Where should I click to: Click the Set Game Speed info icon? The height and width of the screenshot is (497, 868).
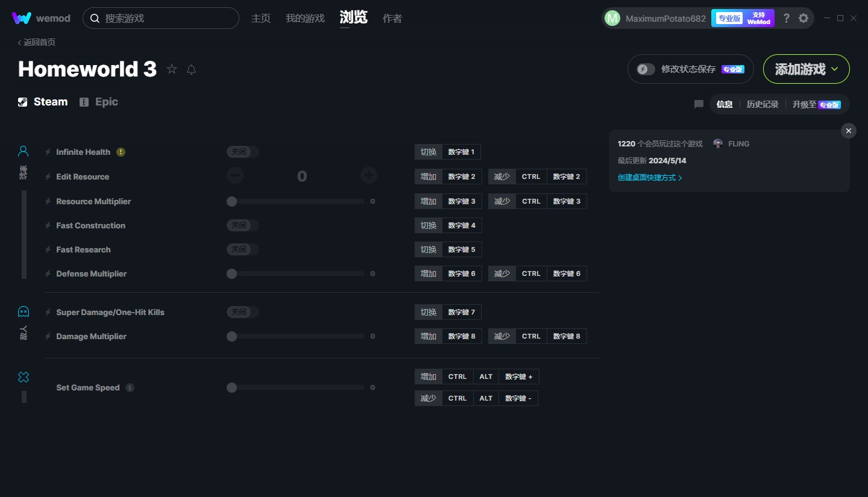pos(130,387)
